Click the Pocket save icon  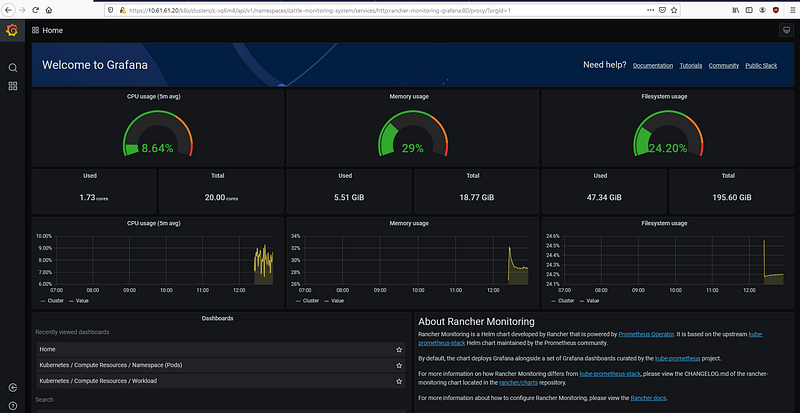(662, 10)
